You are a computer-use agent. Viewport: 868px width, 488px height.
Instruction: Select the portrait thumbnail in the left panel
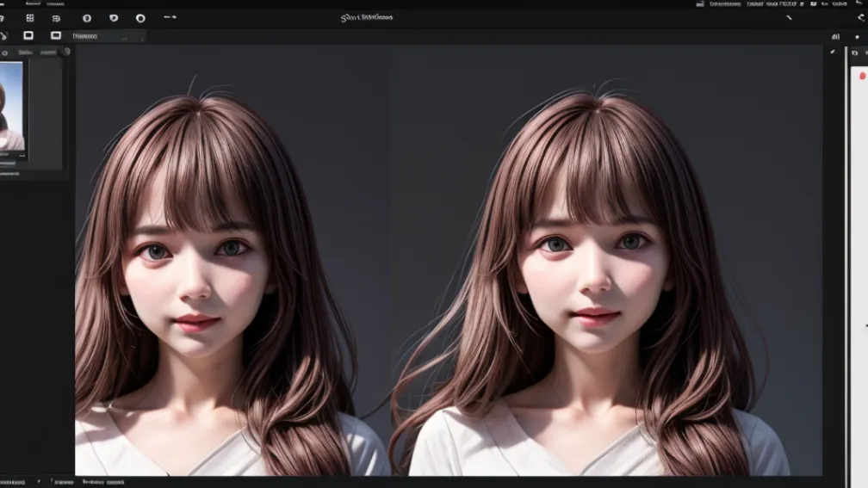pos(12,109)
